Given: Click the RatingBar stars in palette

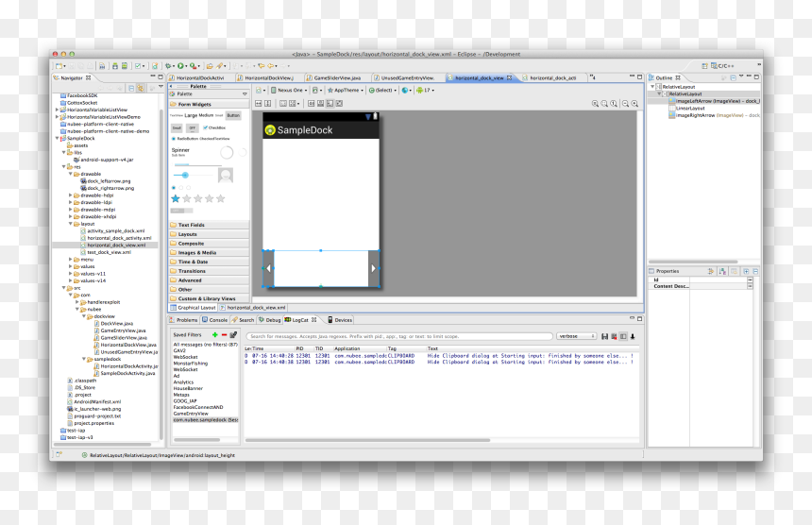Looking at the screenshot, I should 198,198.
